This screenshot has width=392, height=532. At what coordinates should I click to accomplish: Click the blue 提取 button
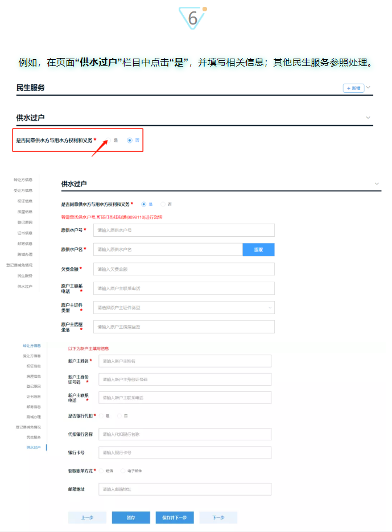(258, 249)
